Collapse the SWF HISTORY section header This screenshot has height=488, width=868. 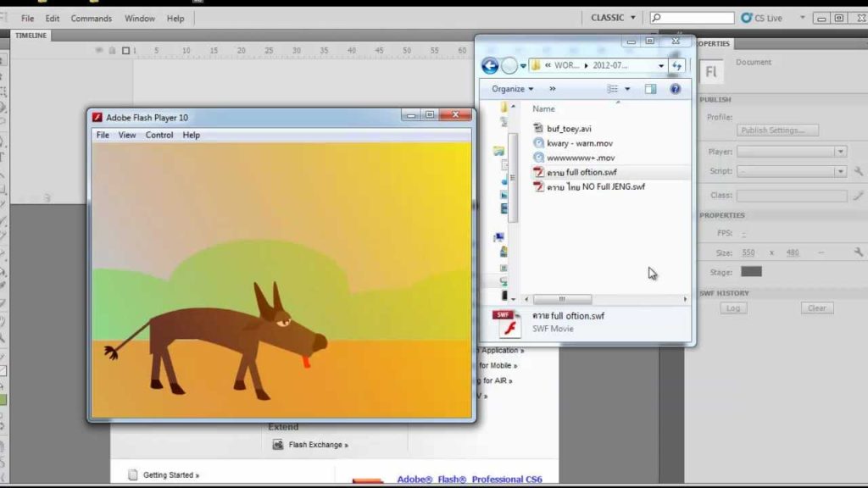pos(724,293)
